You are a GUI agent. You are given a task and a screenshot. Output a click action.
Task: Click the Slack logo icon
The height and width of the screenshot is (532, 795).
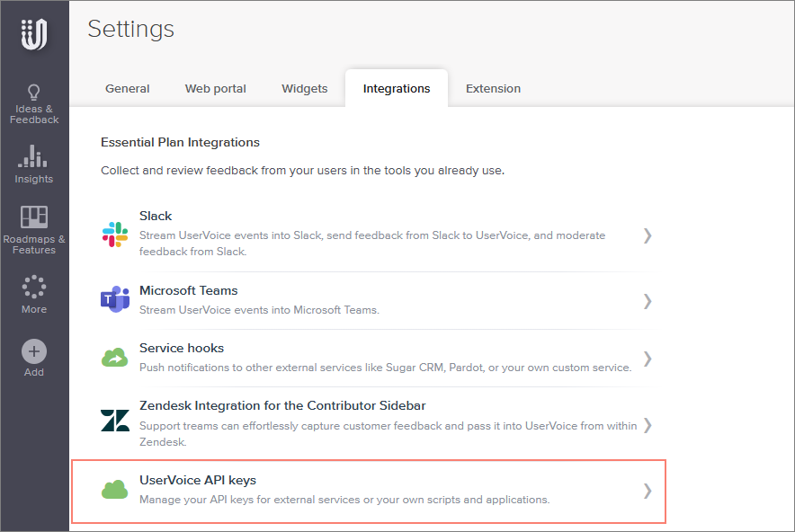point(115,235)
